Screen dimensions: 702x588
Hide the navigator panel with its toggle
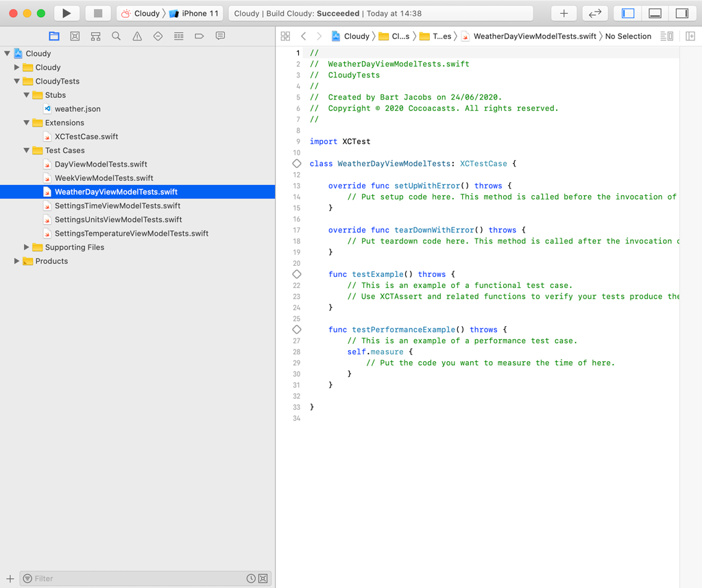tap(628, 13)
